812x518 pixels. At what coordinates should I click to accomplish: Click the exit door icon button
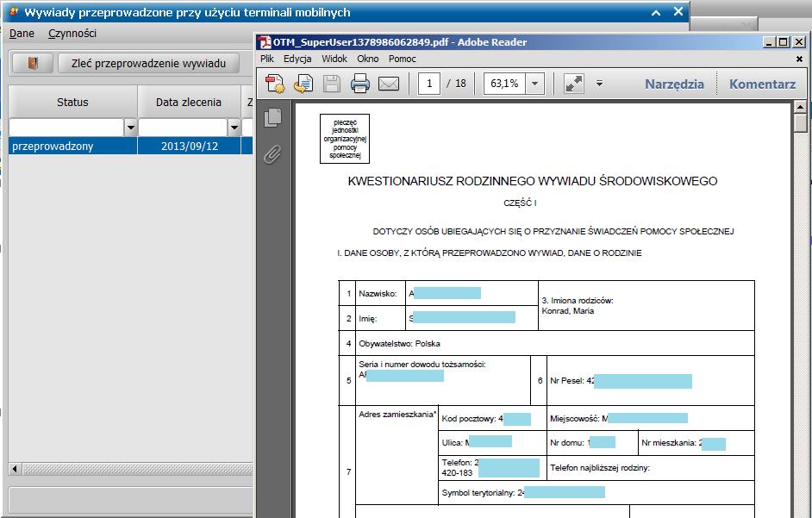pos(33,63)
